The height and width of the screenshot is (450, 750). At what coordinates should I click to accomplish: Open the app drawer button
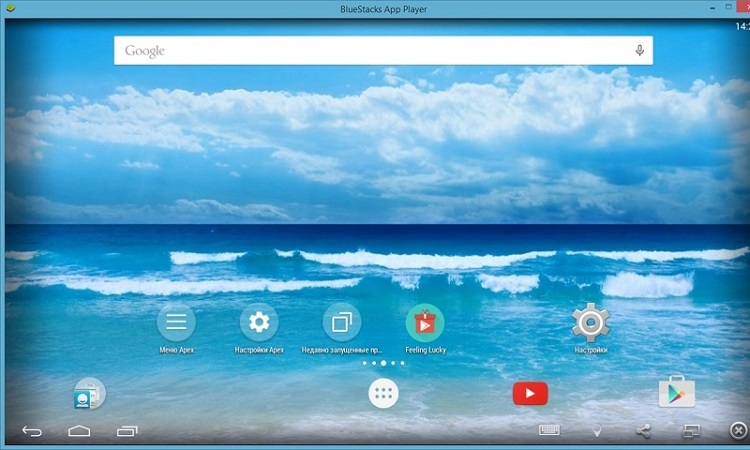click(x=383, y=394)
